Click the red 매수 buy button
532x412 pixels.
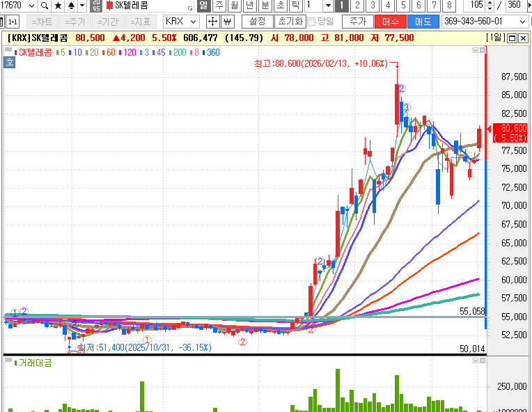(391, 22)
